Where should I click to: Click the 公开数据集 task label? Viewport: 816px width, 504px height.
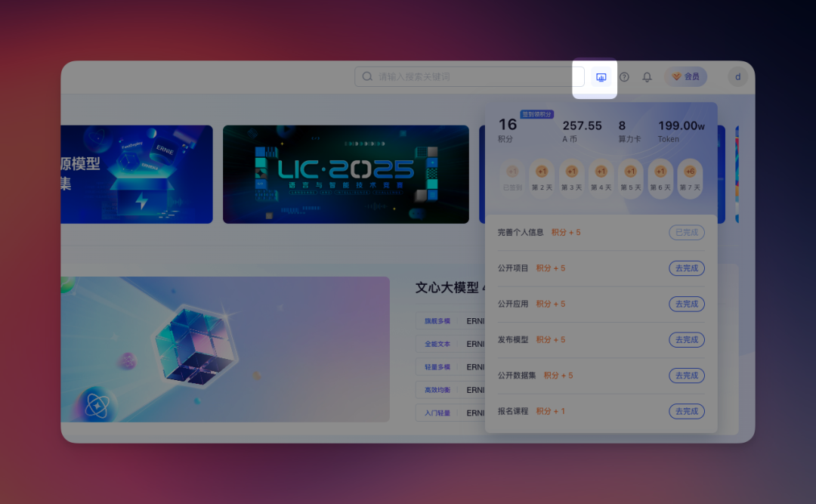pos(517,376)
